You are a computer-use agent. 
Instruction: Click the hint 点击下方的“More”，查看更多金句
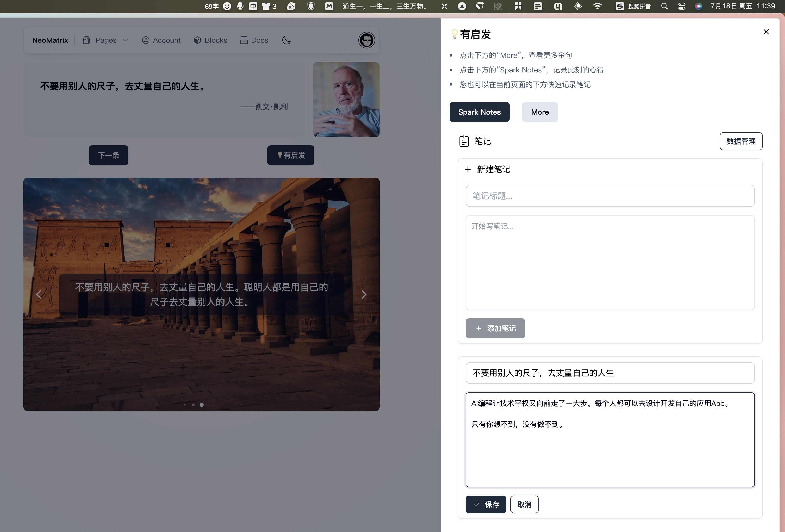click(516, 55)
